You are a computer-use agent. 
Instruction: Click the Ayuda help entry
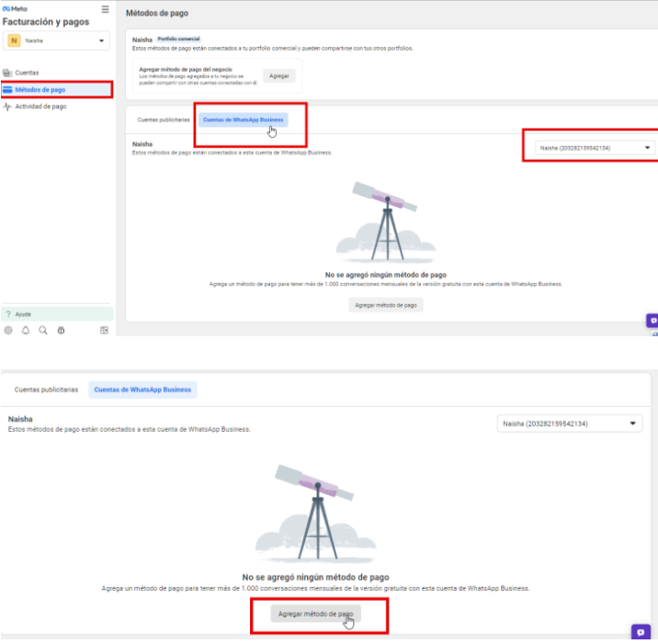point(57,314)
